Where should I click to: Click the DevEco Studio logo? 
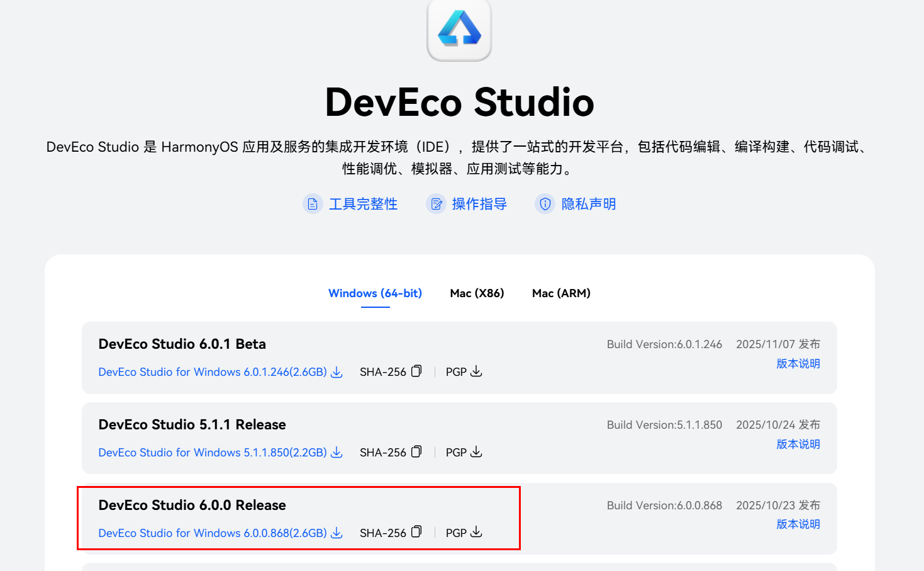[459, 30]
